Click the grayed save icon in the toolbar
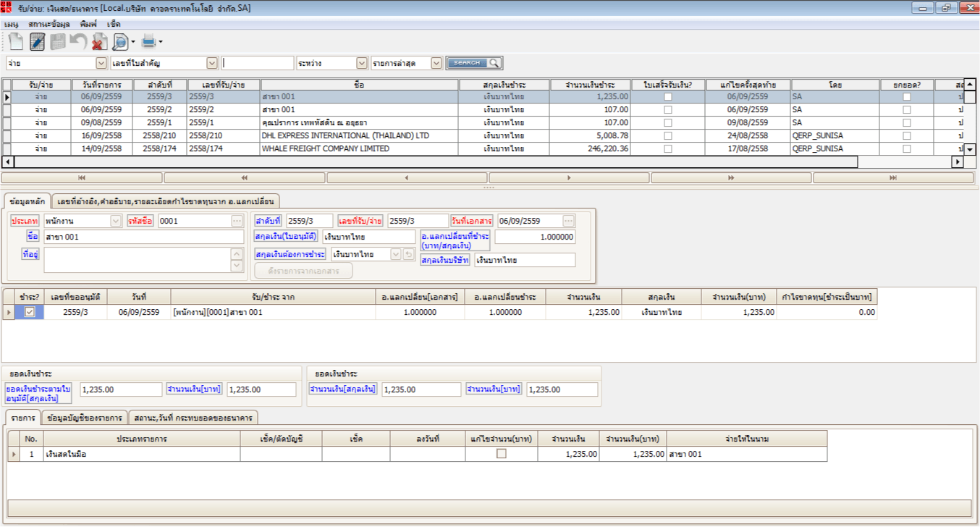This screenshot has width=980, height=527. 58,41
